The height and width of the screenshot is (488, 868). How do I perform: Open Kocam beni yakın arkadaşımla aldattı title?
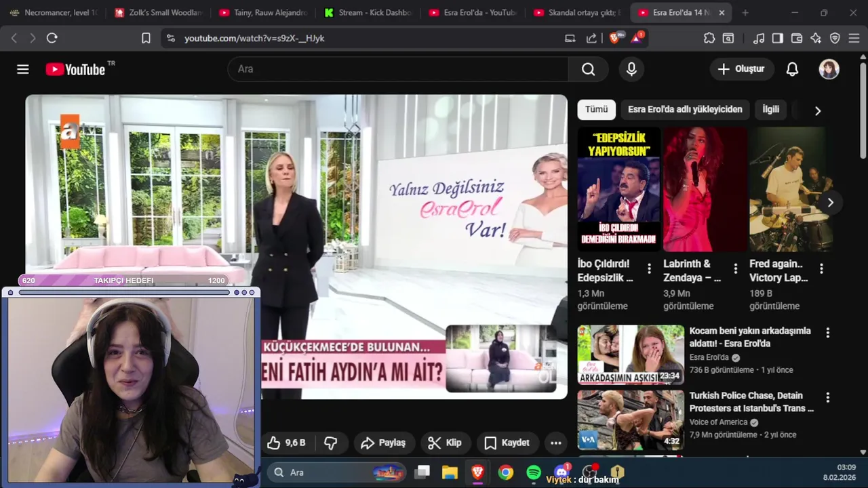click(x=750, y=337)
